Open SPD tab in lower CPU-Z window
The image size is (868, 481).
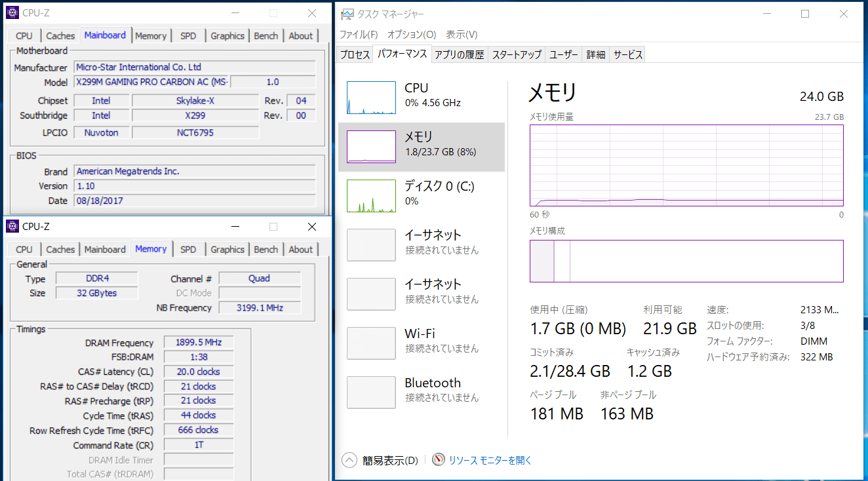tap(188, 250)
